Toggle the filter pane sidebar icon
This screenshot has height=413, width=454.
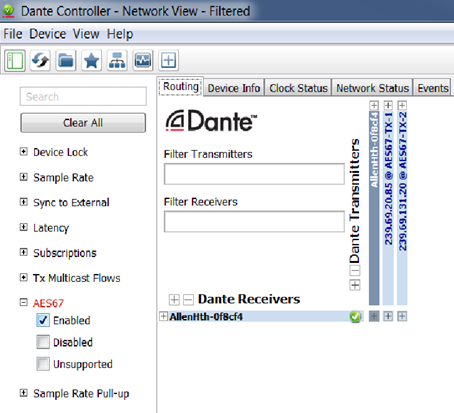coord(15,60)
